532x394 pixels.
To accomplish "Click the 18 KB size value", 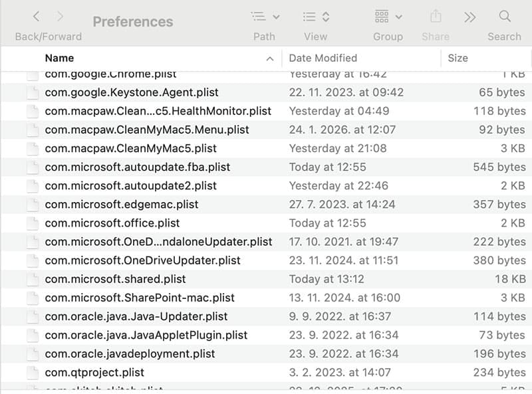I will pos(510,278).
